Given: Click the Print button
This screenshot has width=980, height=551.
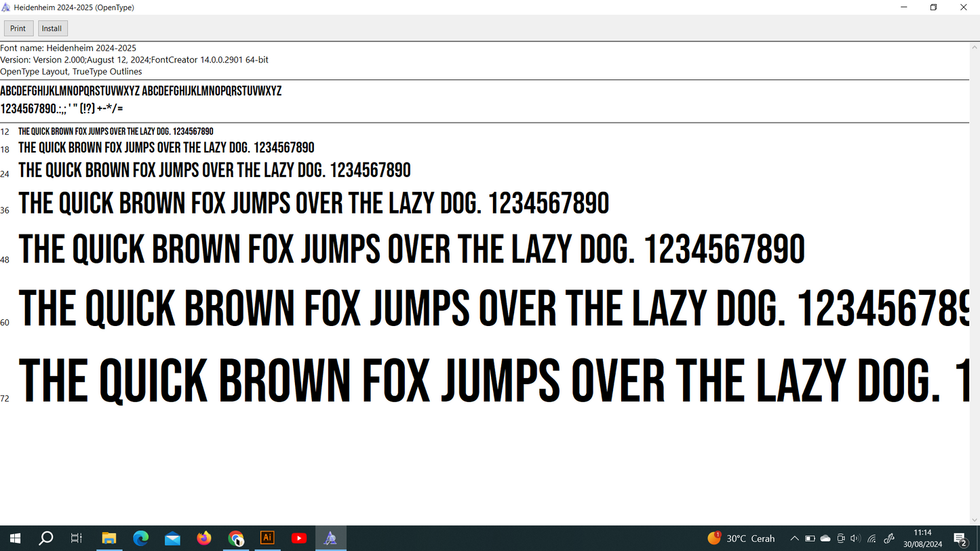Looking at the screenshot, I should coord(18,28).
